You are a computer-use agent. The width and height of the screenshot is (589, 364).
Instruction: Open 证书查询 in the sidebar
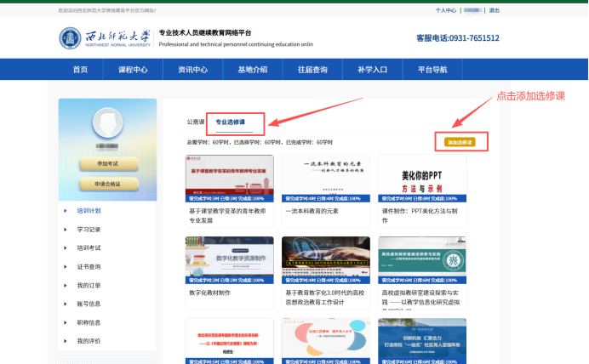point(89,267)
